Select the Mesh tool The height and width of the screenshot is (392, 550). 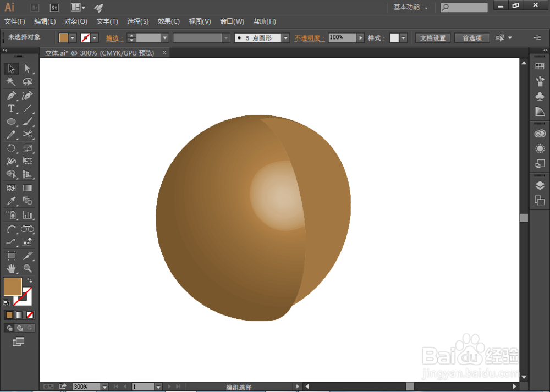[x=11, y=188]
